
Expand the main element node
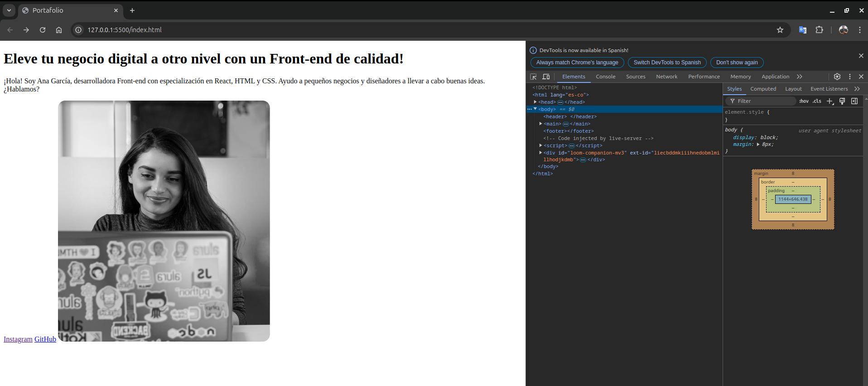coord(541,124)
